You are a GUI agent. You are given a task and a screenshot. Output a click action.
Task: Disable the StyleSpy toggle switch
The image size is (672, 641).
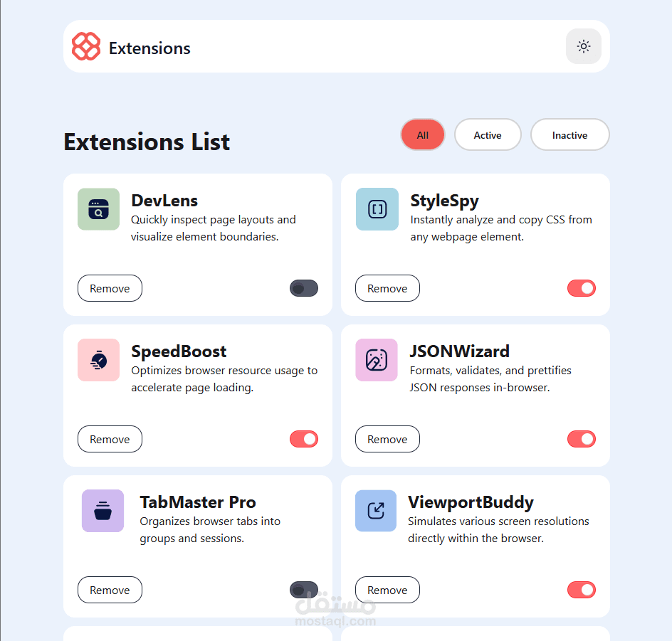582,288
